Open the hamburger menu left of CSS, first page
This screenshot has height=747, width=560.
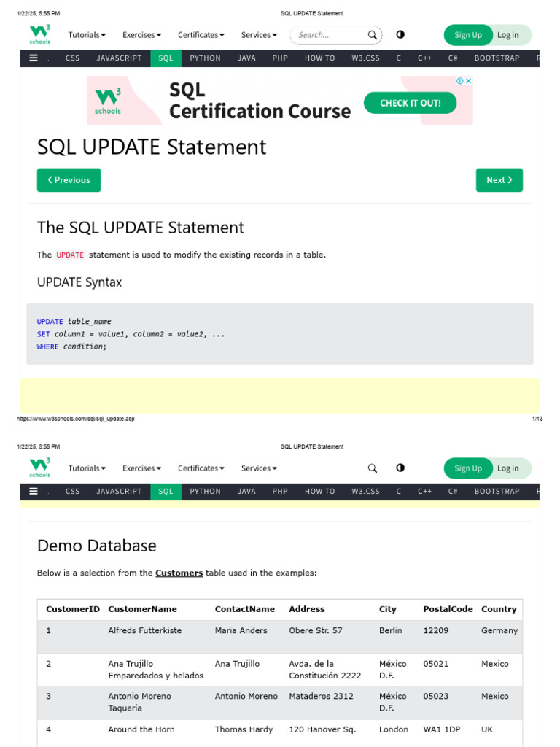(x=34, y=58)
